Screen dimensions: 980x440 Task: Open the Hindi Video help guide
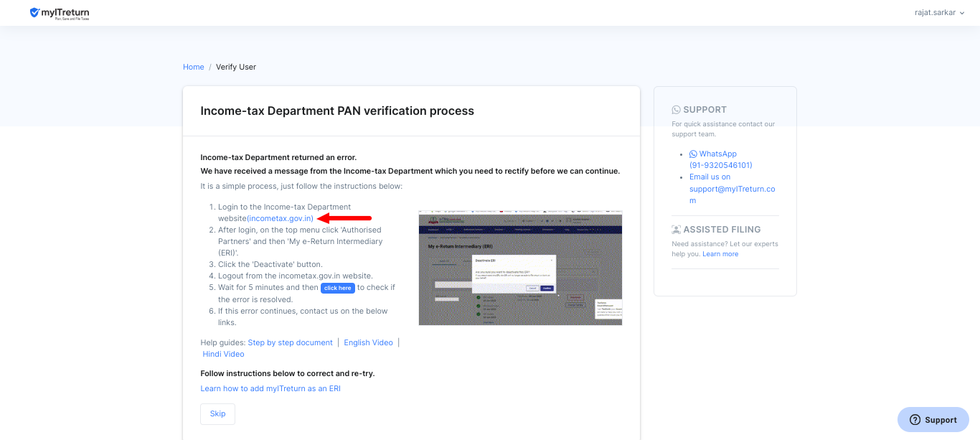click(224, 354)
